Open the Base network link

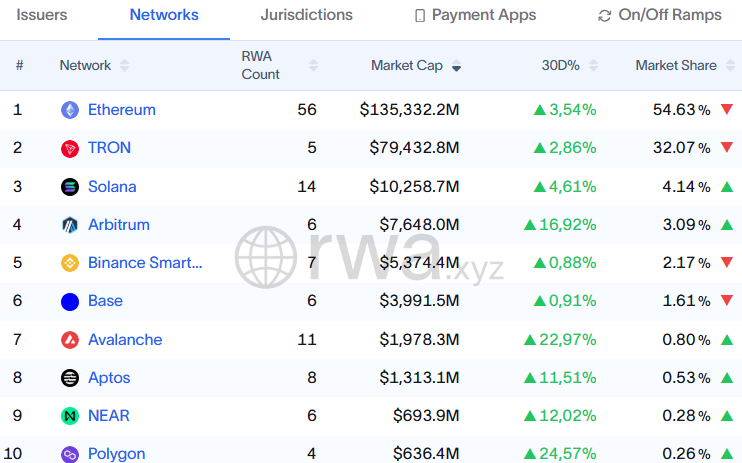tap(106, 301)
